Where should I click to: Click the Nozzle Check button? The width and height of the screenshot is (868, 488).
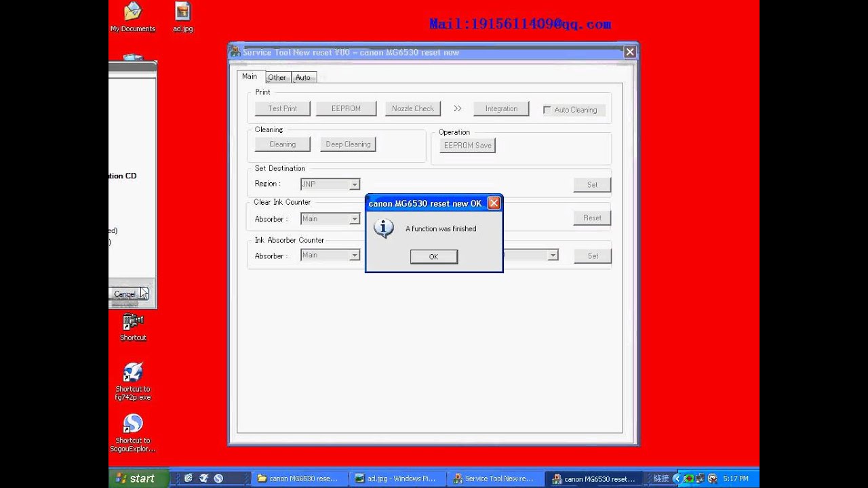pos(413,108)
